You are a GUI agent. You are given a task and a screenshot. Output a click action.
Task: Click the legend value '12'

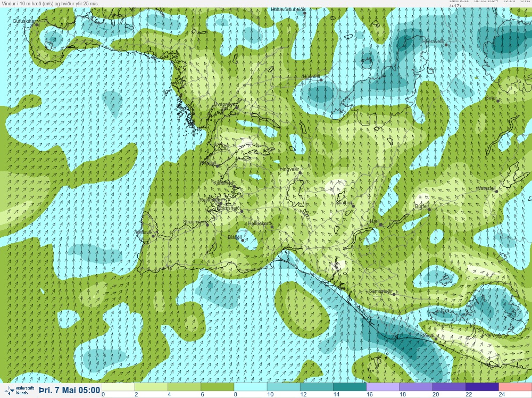click(x=303, y=394)
